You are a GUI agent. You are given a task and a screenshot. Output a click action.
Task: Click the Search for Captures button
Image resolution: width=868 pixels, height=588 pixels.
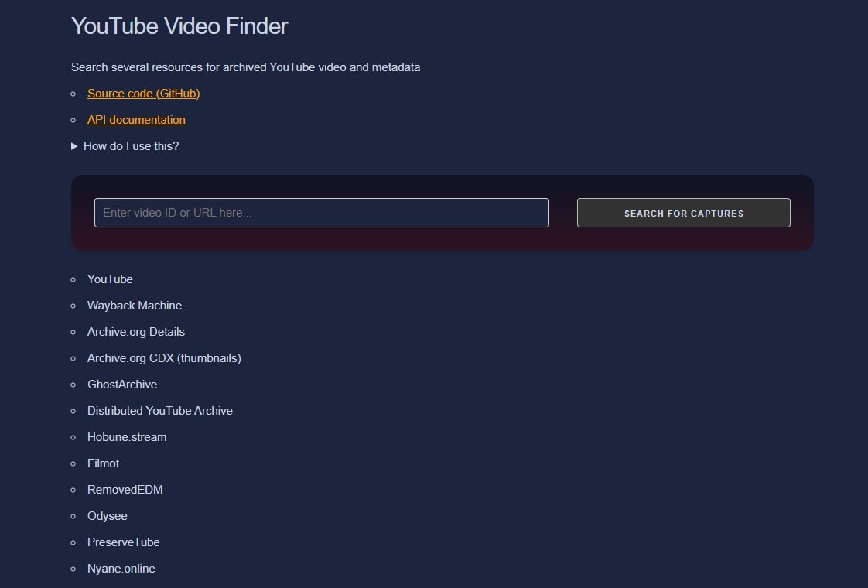point(684,213)
